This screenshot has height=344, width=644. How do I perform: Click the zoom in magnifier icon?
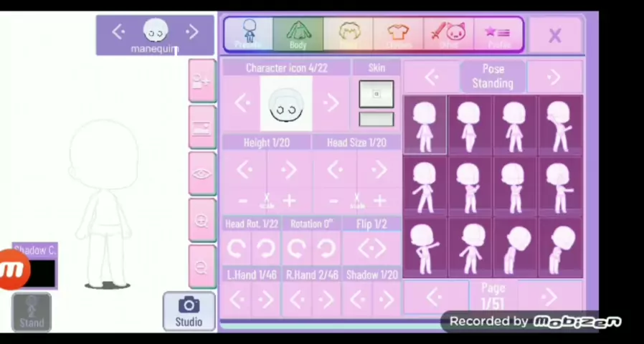pos(202,221)
